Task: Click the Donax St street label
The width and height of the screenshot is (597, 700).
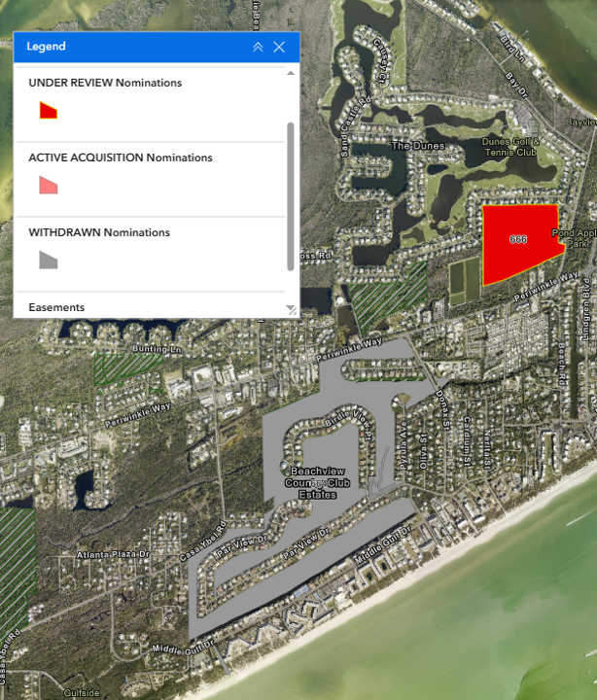Action: 441,409
